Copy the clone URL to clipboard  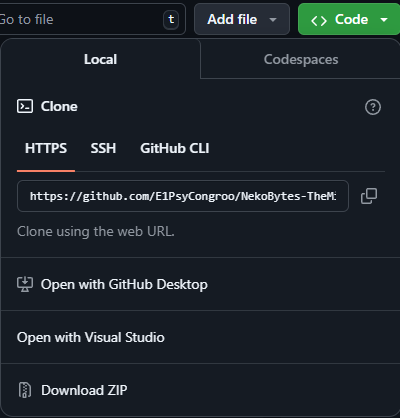coord(369,196)
